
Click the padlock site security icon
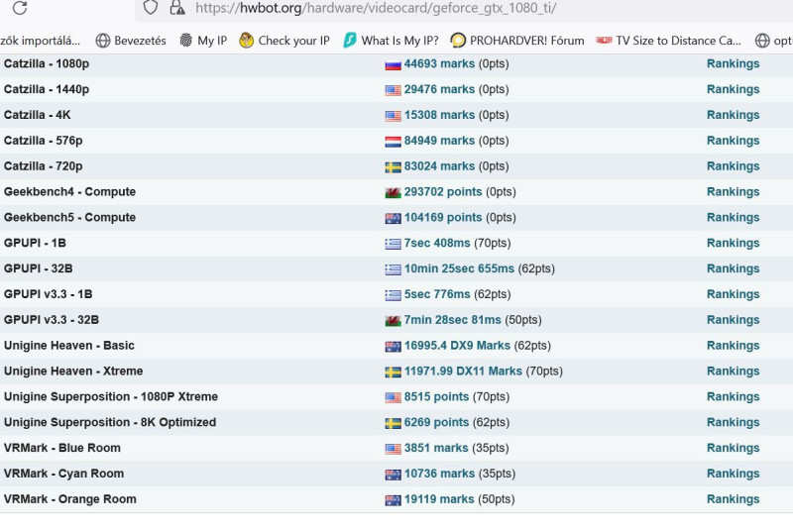coord(177,8)
